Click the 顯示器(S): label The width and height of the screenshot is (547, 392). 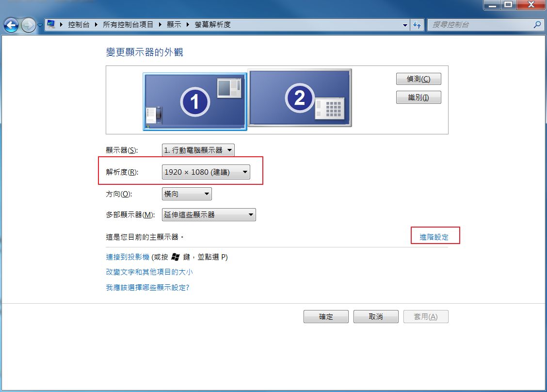[x=122, y=150]
